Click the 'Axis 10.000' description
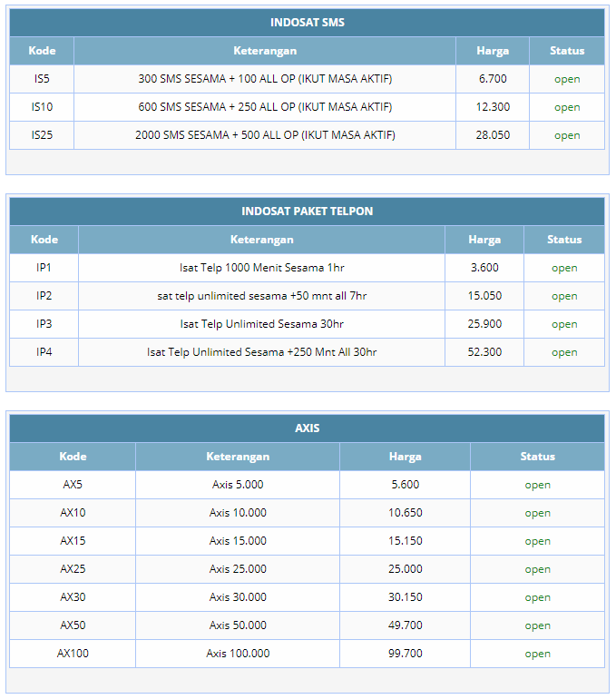 [238, 513]
